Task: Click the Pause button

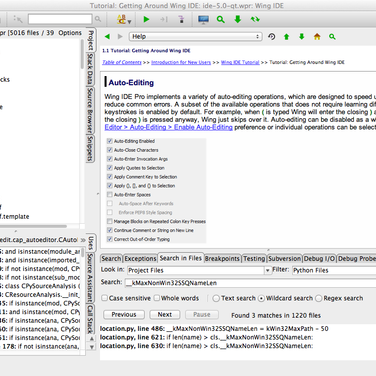Action: point(202,314)
